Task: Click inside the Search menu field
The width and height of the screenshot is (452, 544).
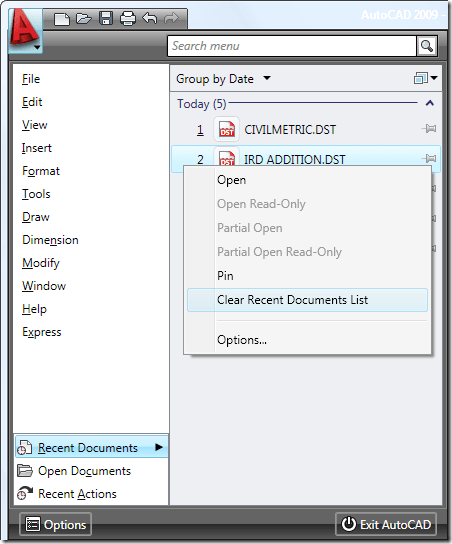Action: click(x=292, y=46)
